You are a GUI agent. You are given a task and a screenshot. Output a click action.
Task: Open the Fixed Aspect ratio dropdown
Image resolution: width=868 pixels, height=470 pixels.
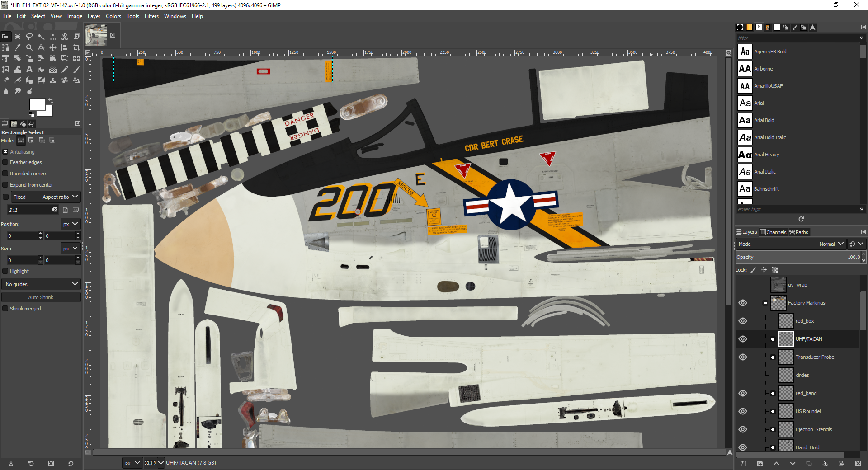(46, 197)
